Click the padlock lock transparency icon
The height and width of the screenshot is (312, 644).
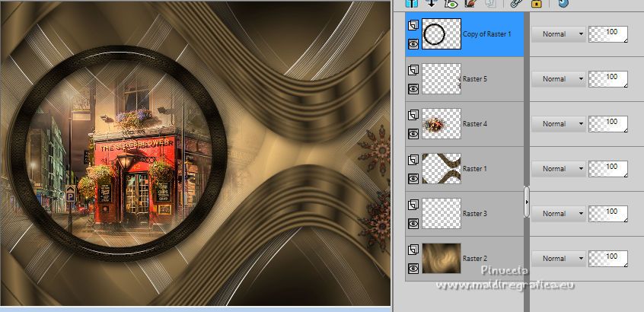click(x=537, y=3)
